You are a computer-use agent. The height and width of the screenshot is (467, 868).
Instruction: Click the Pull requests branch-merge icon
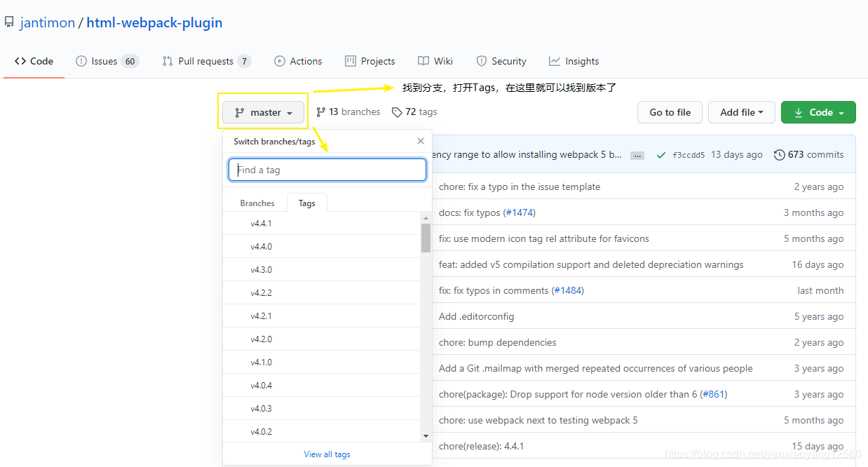tap(167, 61)
